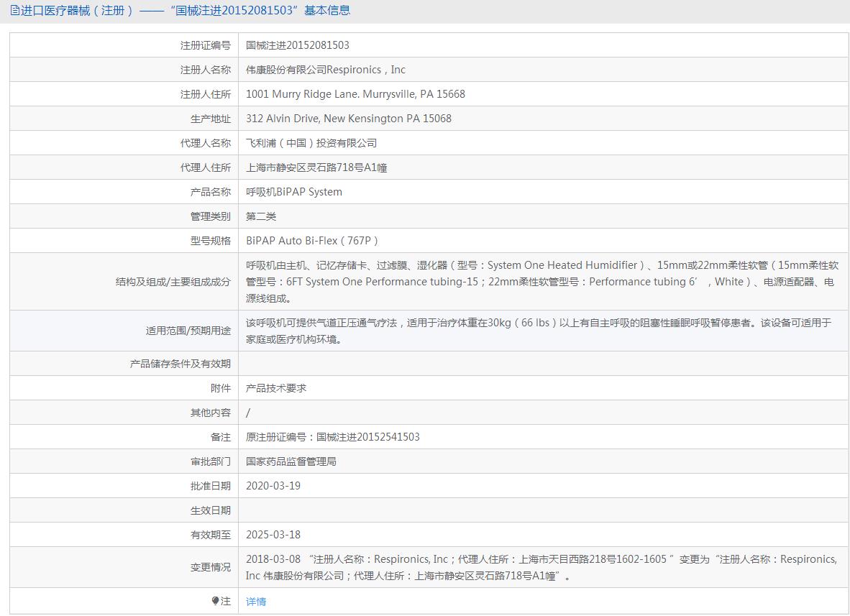
Task: Click the remark 原注册证编号：国械注进20152541503
Action: pyautogui.click(x=333, y=437)
